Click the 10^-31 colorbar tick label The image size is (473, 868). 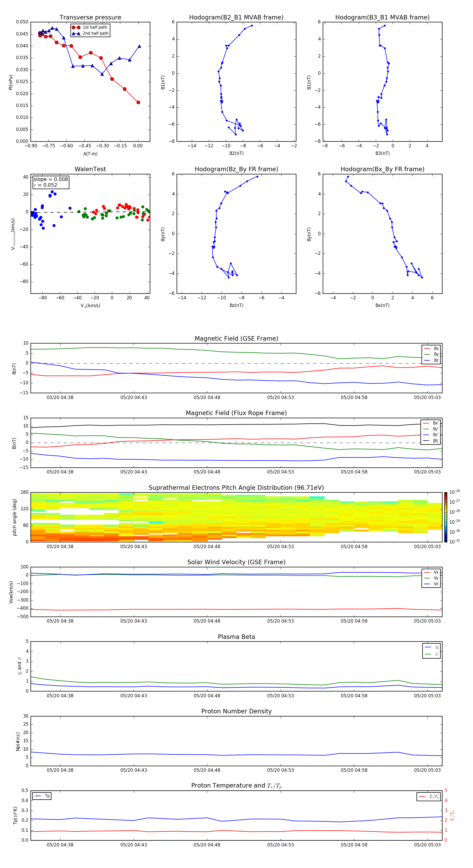click(x=455, y=542)
